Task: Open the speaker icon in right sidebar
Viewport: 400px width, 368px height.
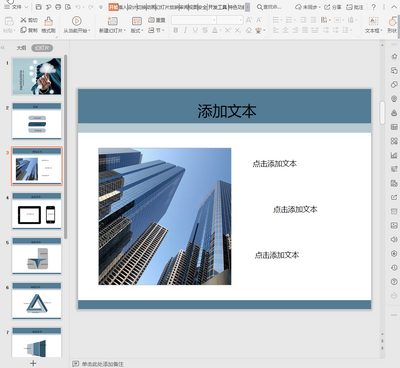Action: 394,239
